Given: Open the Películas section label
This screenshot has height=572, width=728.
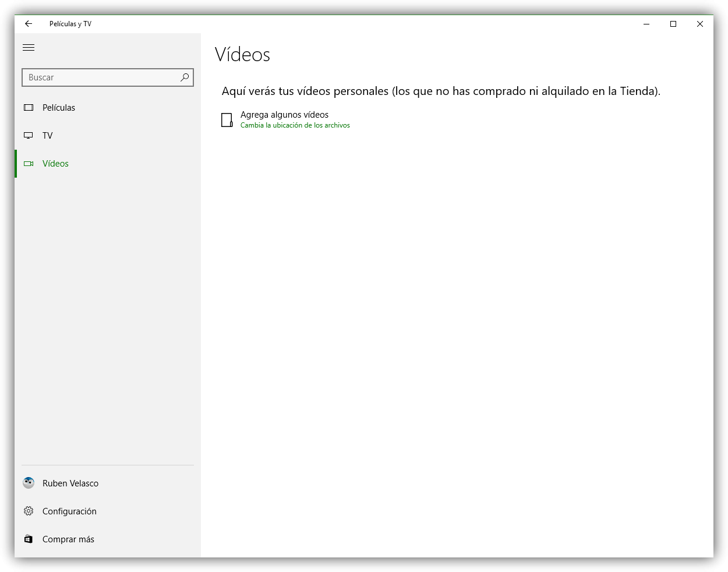Looking at the screenshot, I should click(59, 108).
